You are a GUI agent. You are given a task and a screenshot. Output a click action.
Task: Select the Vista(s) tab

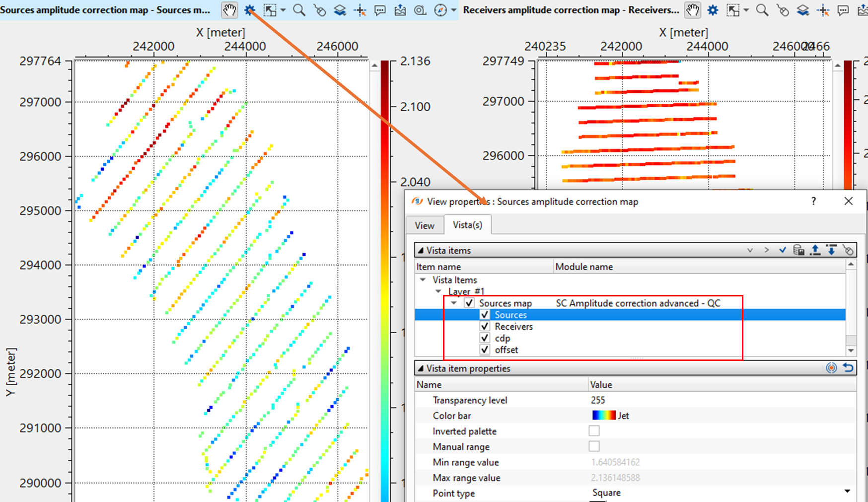click(x=467, y=225)
